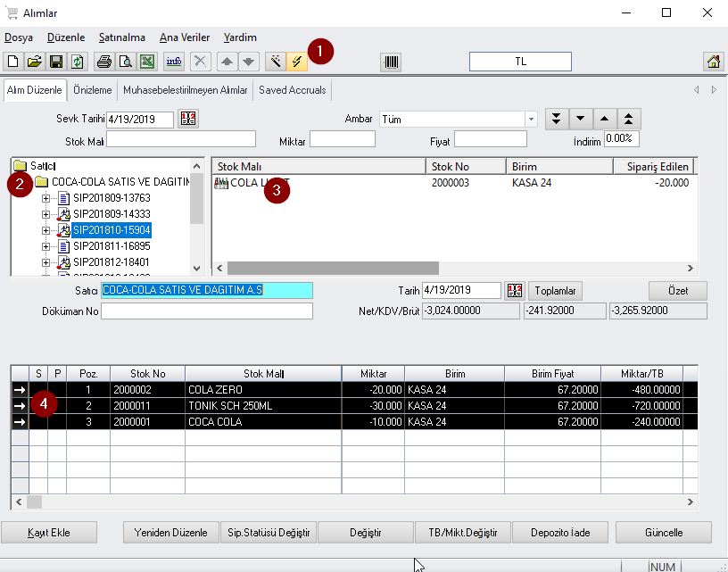This screenshot has height=572, width=728.
Task: Select the Satıcı root folder icon
Action: (20, 165)
